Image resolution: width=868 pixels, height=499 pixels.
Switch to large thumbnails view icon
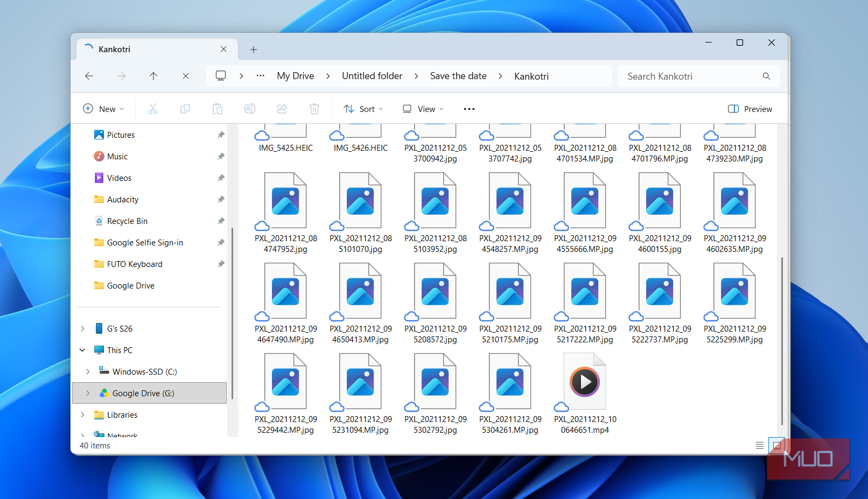point(776,445)
